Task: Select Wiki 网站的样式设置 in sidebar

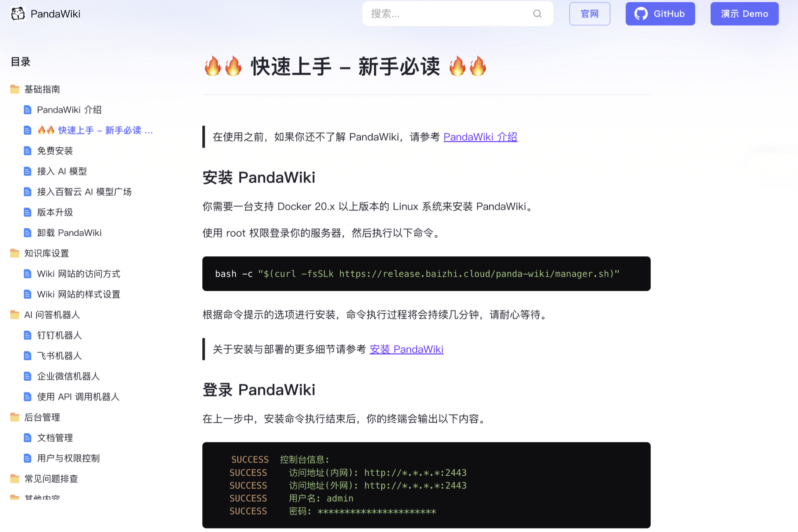Action: pyautogui.click(x=78, y=294)
